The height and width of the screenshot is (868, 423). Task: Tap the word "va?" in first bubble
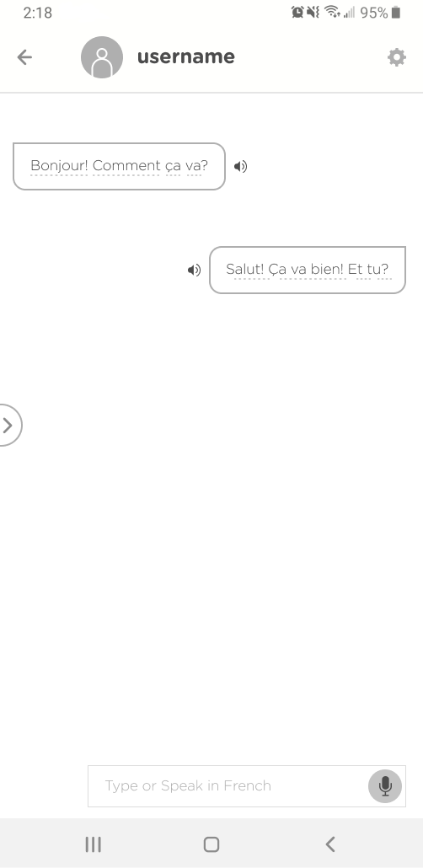point(197,165)
